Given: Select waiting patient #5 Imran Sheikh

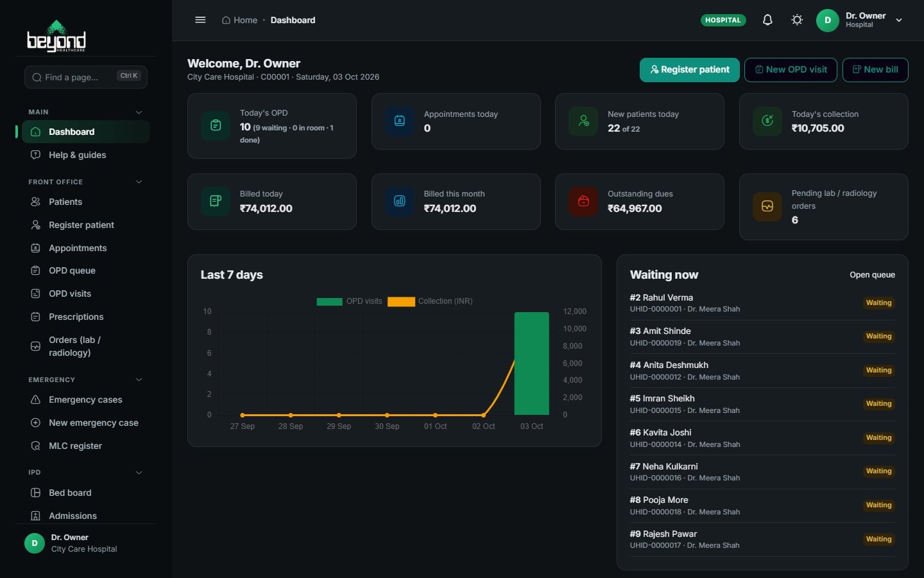Looking at the screenshot, I should coord(762,404).
